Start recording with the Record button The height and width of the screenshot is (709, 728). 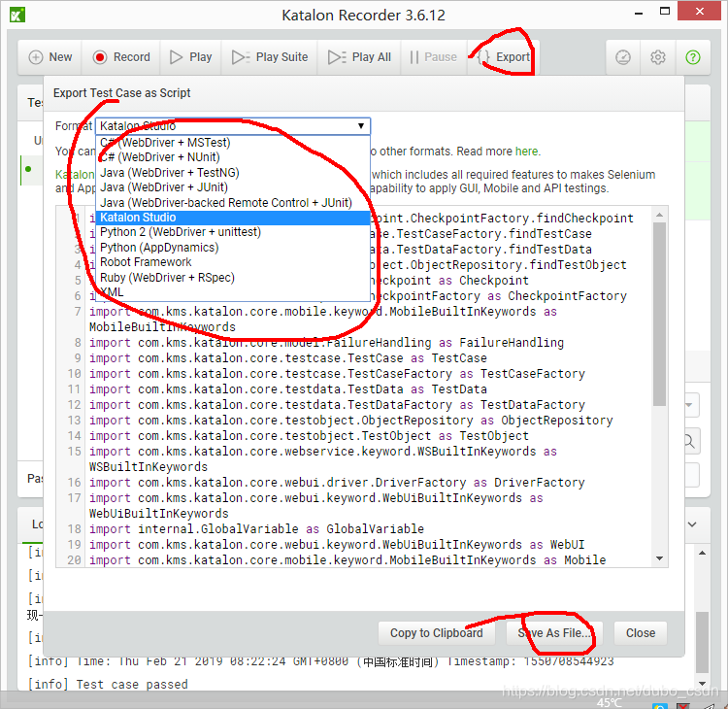tap(121, 57)
